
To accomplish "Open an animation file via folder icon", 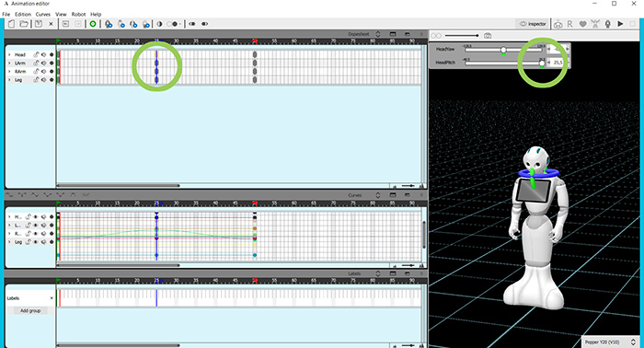I will click(24, 24).
